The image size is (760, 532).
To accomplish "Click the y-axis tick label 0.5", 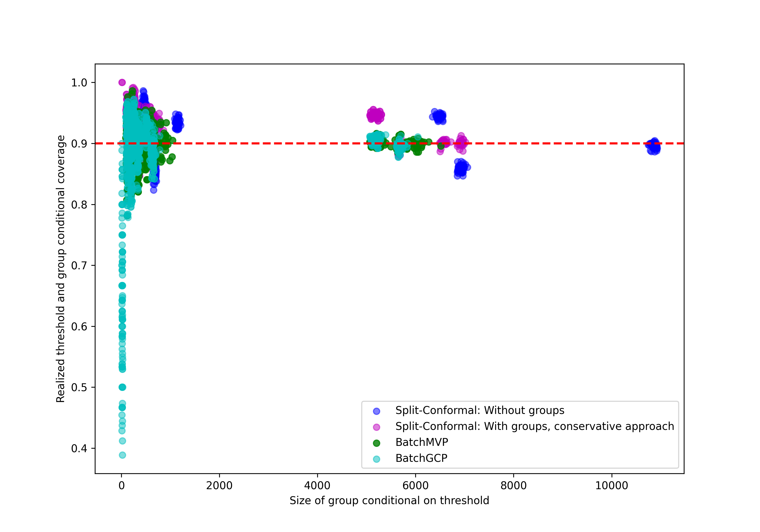I will point(79,387).
